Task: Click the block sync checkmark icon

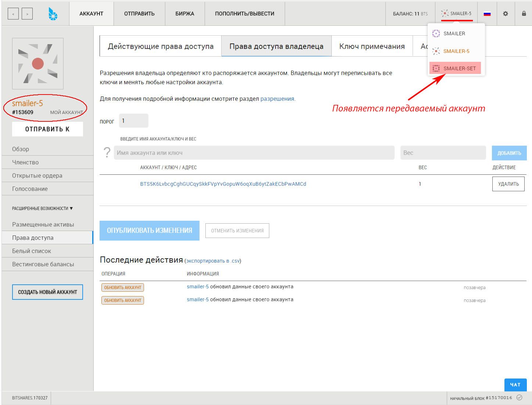Action: 519,398
